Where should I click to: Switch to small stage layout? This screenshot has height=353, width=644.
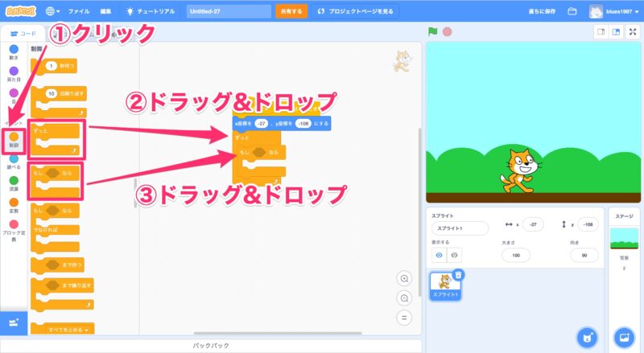click(600, 32)
